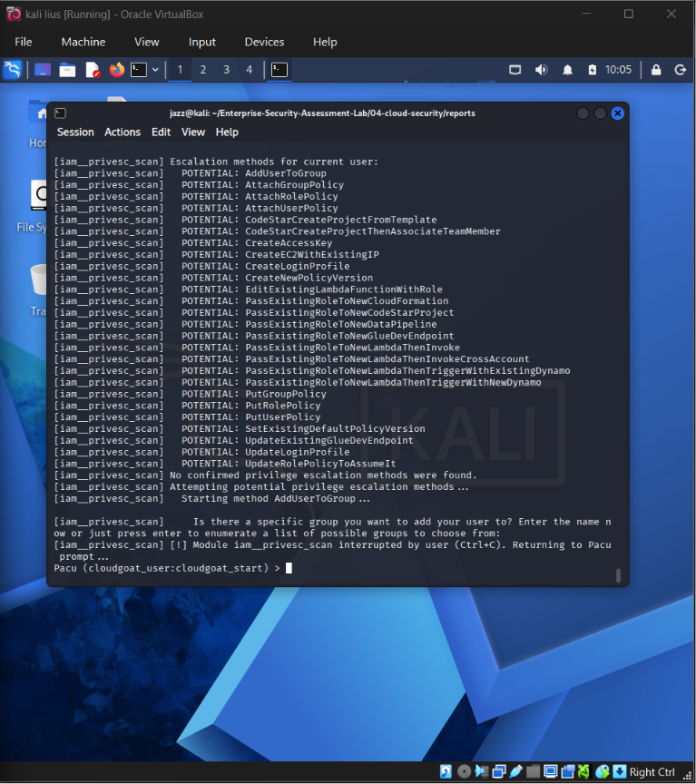Open the VirtualBox Input menu
Image resolution: width=696 pixels, height=784 pixels.
[x=202, y=42]
